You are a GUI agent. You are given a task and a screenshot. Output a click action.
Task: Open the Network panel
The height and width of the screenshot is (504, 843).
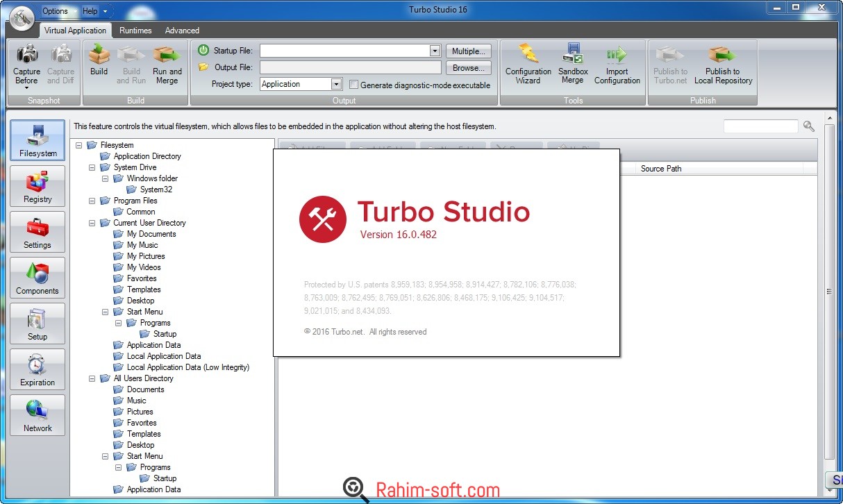point(37,415)
